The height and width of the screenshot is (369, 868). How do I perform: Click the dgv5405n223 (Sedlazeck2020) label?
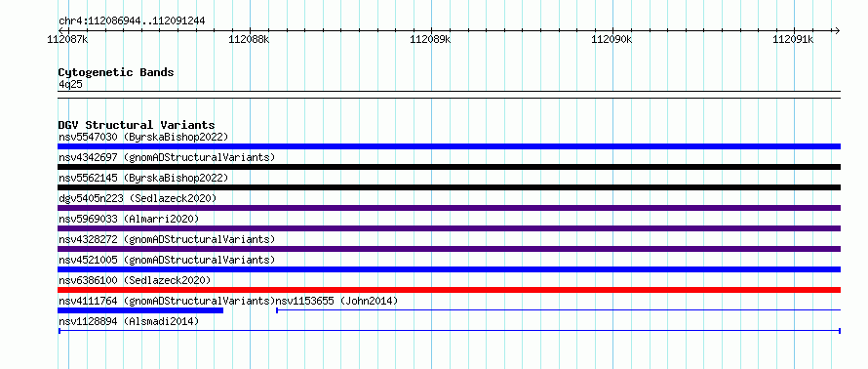[x=138, y=198]
